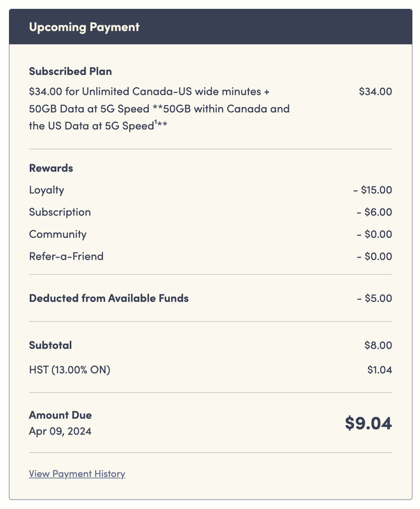This screenshot has height=509, width=420.
Task: Click the HST (13.00% ON) label
Action: point(69,370)
